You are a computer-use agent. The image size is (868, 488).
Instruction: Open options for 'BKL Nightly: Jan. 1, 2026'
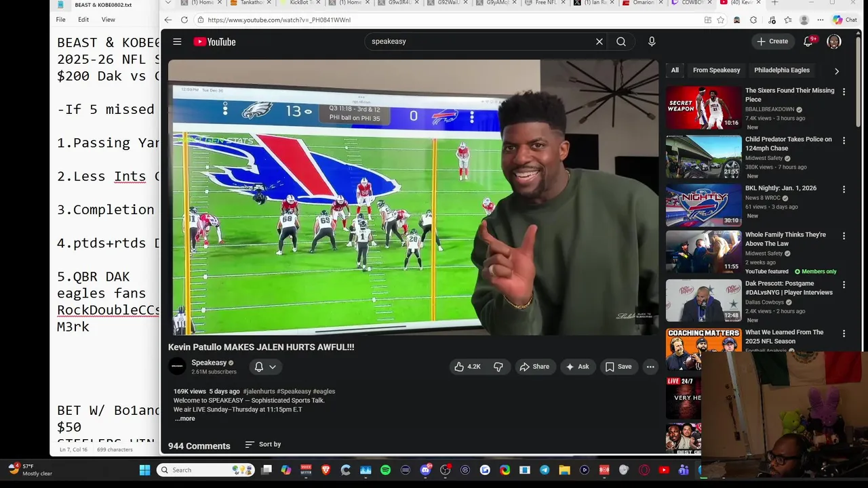(844, 189)
